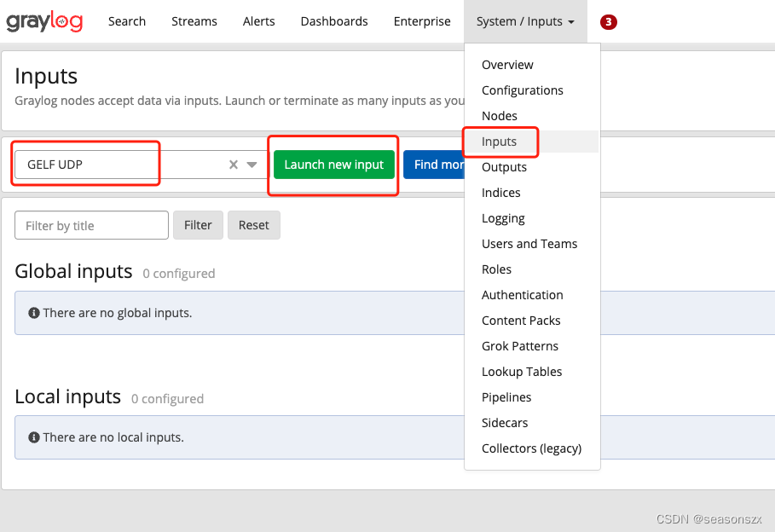
Task: Click the info icon beside no local inputs
Action: point(34,437)
